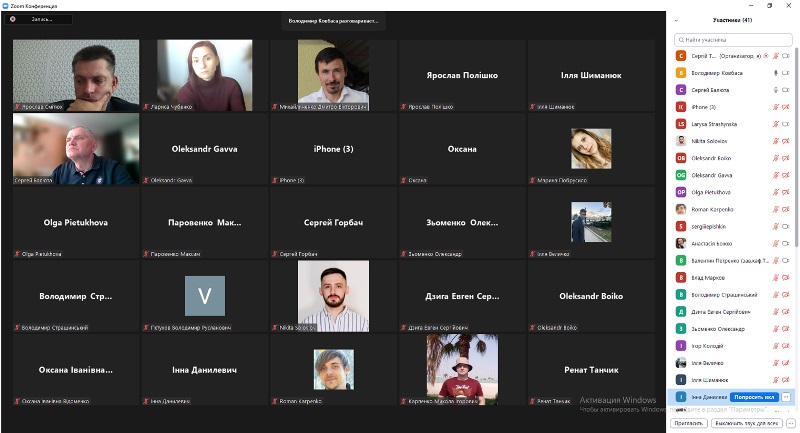Select the Ярослав Полішко video tile

pyautogui.click(x=462, y=75)
